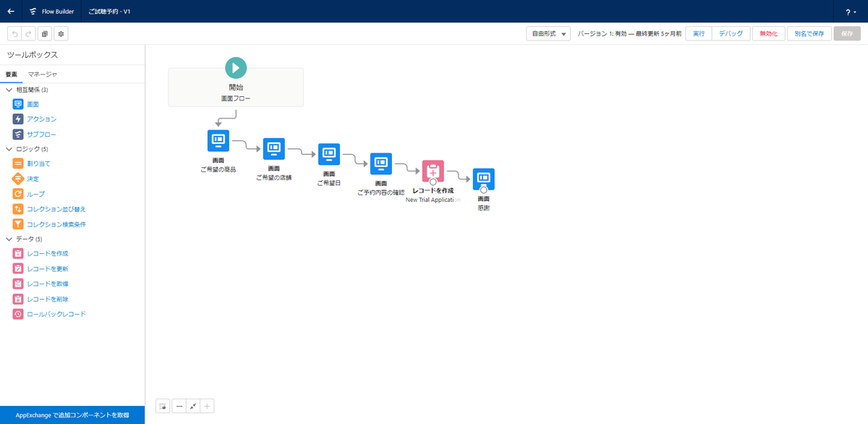Click the 開始 play node on canvas
868x424 pixels.
click(236, 67)
